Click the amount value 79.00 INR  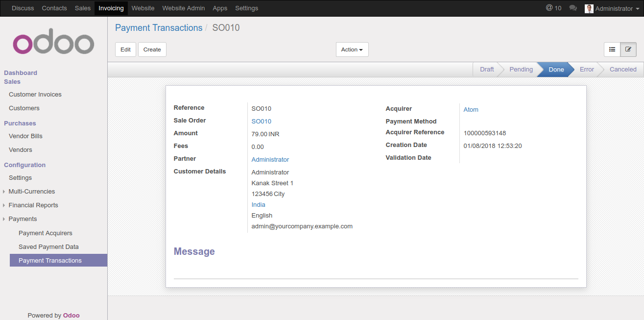click(x=265, y=134)
